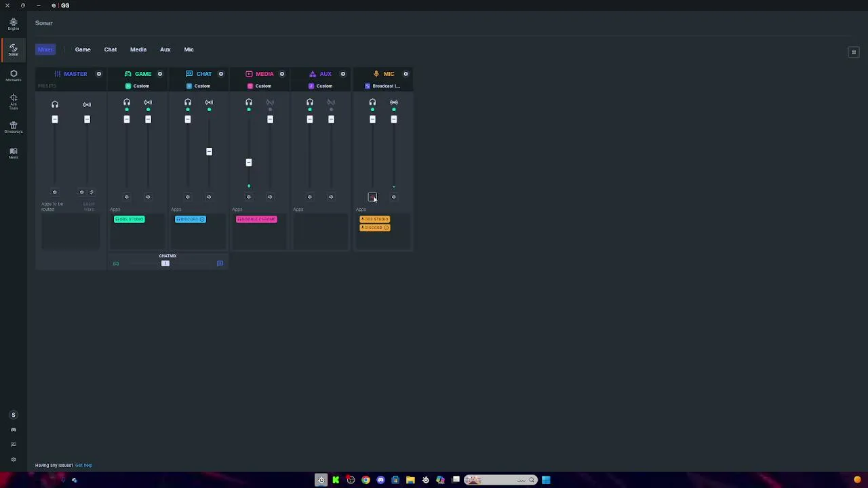
Task: Open CHAT channel settings gear
Action: 220,74
